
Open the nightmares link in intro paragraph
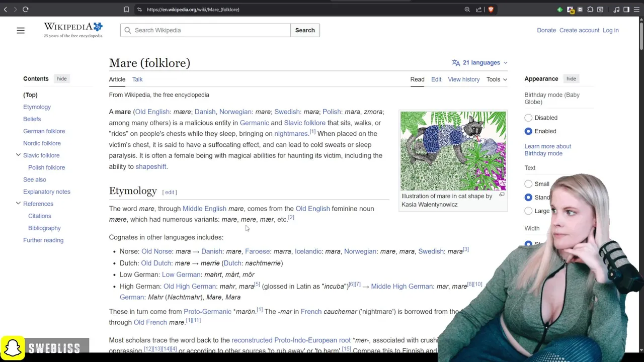tap(291, 134)
